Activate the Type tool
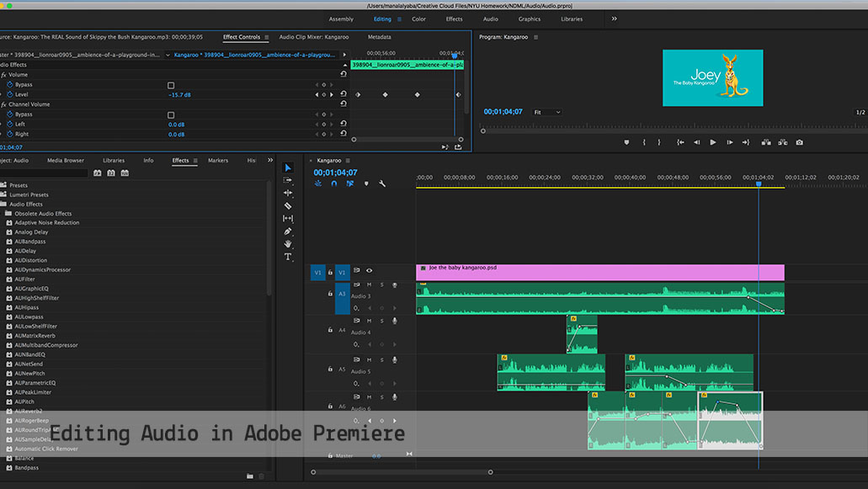The width and height of the screenshot is (868, 489). tap(288, 257)
